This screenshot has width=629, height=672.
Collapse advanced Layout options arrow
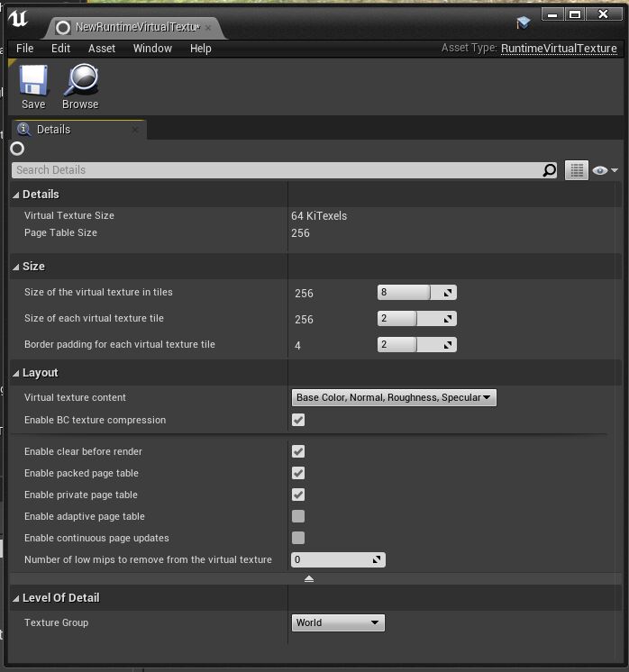tap(309, 579)
